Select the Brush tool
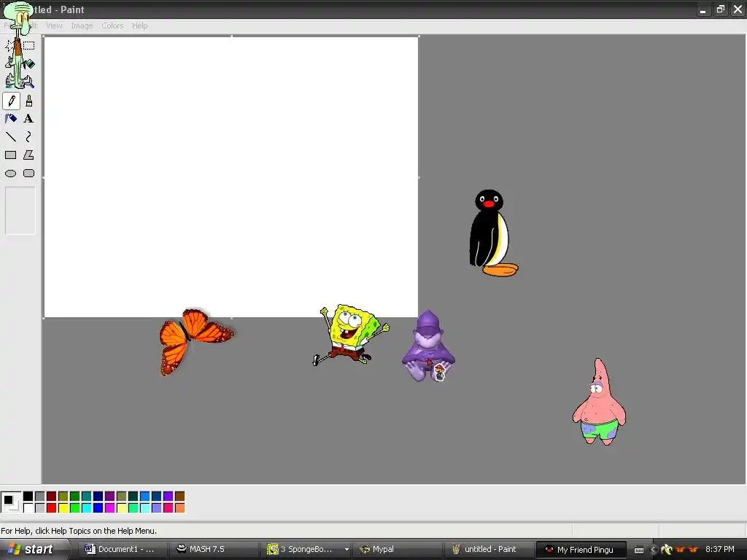This screenshot has width=747, height=560. pyautogui.click(x=29, y=101)
